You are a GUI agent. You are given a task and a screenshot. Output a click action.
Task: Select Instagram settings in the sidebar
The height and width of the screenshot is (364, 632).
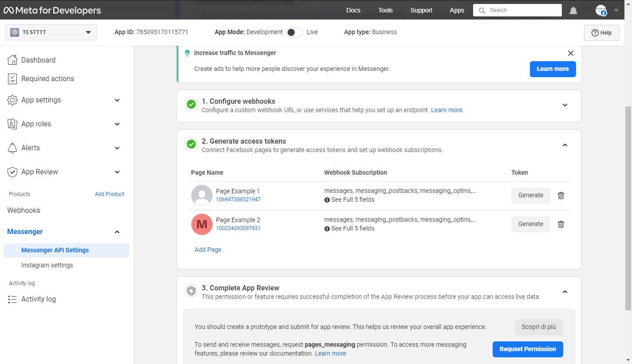click(x=47, y=265)
